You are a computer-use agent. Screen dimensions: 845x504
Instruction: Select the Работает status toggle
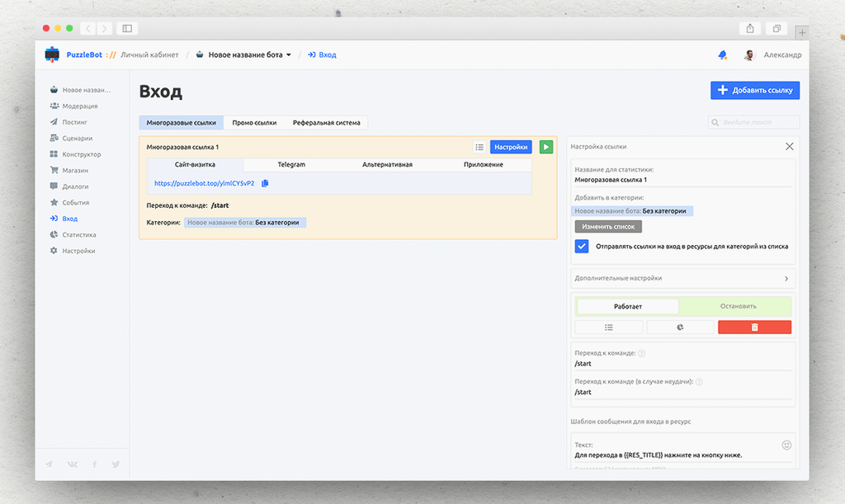click(x=628, y=306)
